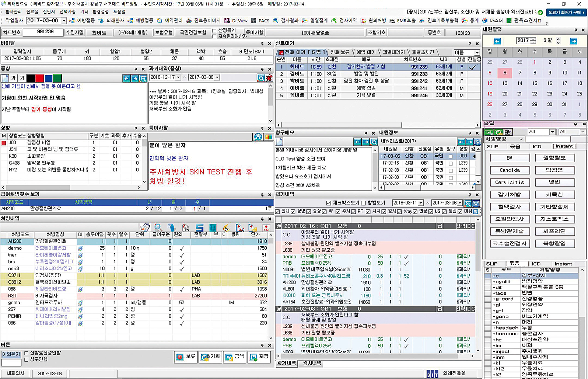Click the 특이사항 button in patient header
588x379 pixels.
[255, 32]
